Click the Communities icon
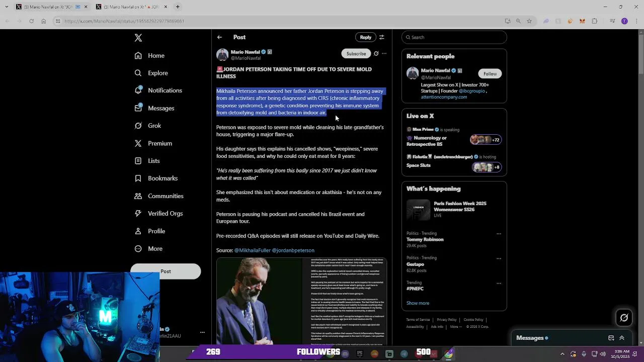The image size is (644, 362). click(138, 196)
